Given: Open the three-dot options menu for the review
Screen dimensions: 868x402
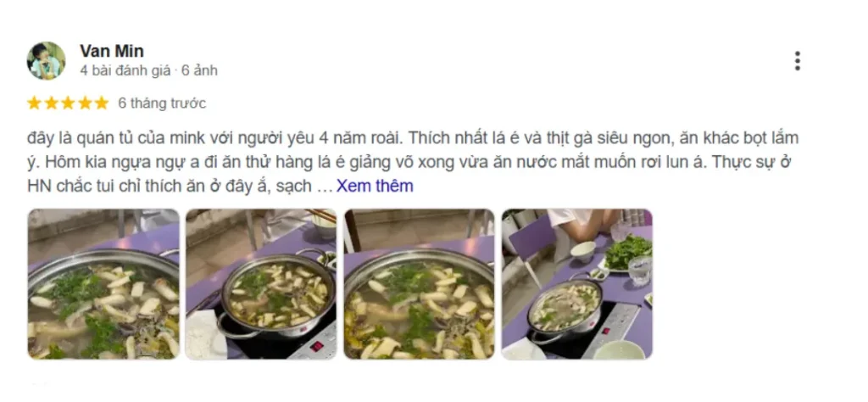Looking at the screenshot, I should point(797,61).
